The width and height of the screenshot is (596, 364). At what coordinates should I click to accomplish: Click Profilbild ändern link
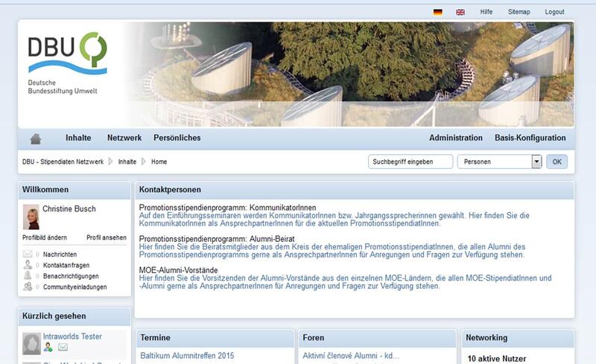click(45, 237)
